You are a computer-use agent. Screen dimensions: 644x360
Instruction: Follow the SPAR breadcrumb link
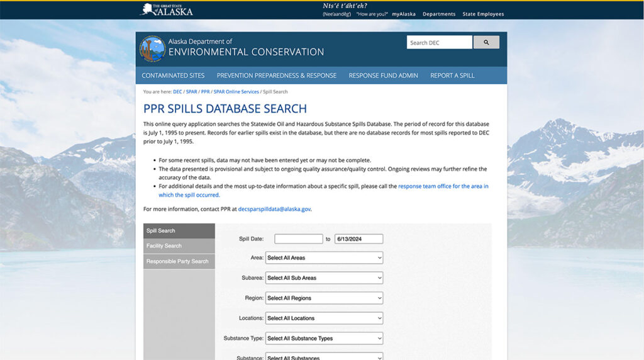tap(191, 92)
